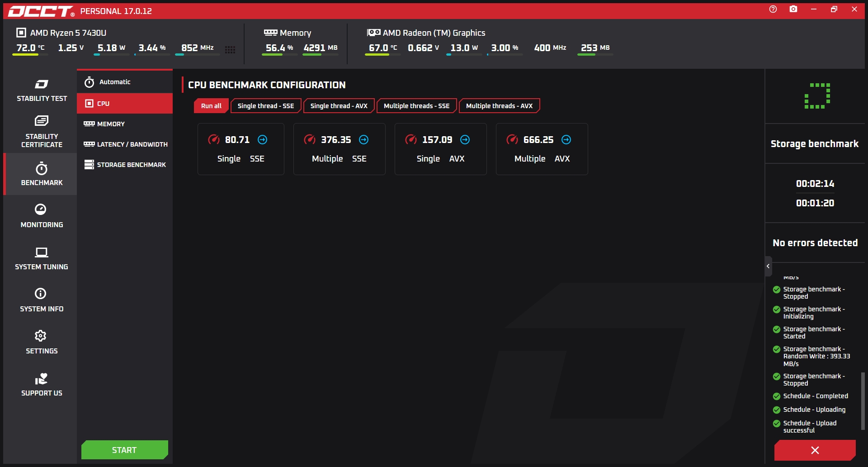The width and height of the screenshot is (868, 467).
Task: Open the help question mark icon
Action: [x=773, y=9]
